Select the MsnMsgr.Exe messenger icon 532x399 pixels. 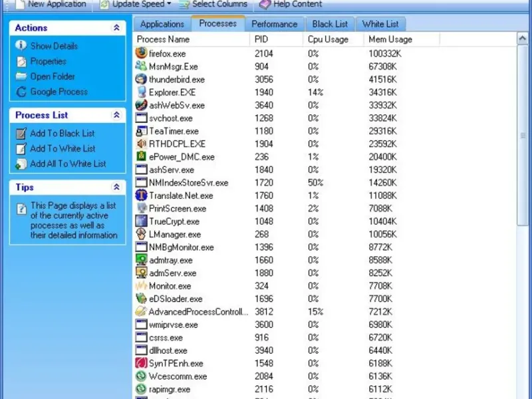[x=141, y=66]
